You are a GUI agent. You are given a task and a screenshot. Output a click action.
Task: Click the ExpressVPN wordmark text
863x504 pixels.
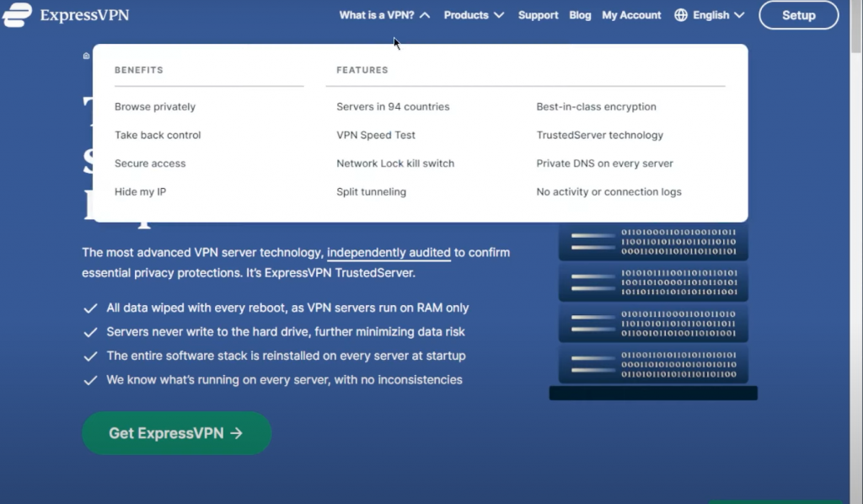[85, 15]
